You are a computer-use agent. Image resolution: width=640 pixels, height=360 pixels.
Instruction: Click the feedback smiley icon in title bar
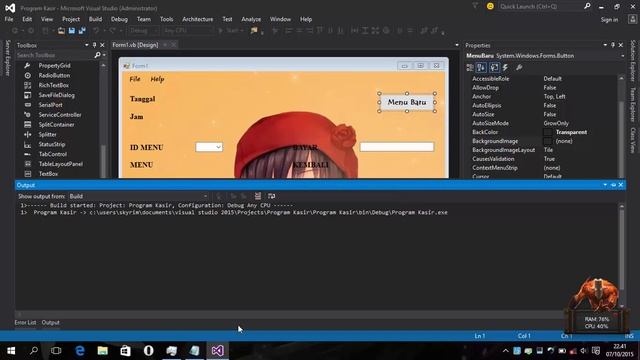click(x=490, y=6)
